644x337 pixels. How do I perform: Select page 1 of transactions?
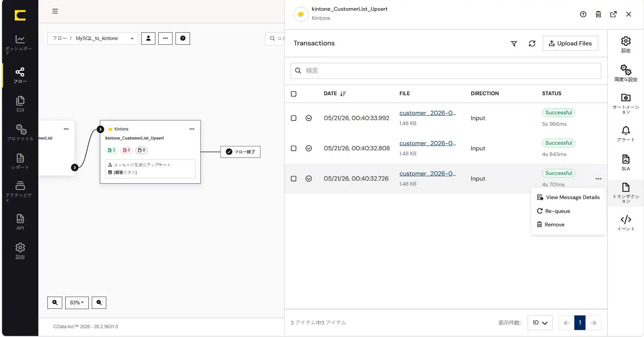pos(580,323)
